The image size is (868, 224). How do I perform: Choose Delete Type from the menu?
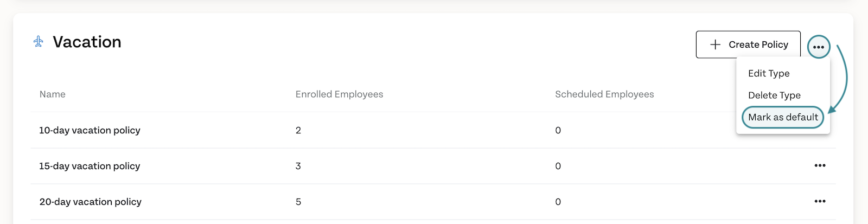tap(774, 95)
